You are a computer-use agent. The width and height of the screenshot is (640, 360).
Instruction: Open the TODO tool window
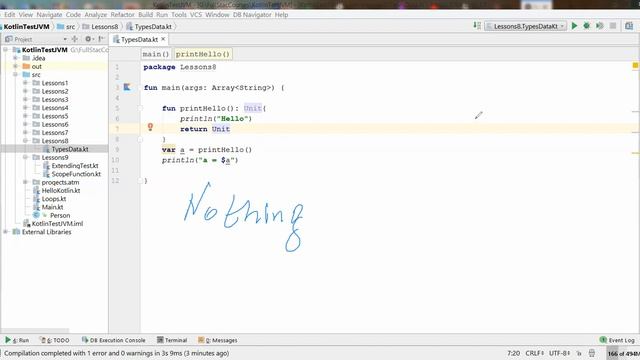click(x=55, y=340)
